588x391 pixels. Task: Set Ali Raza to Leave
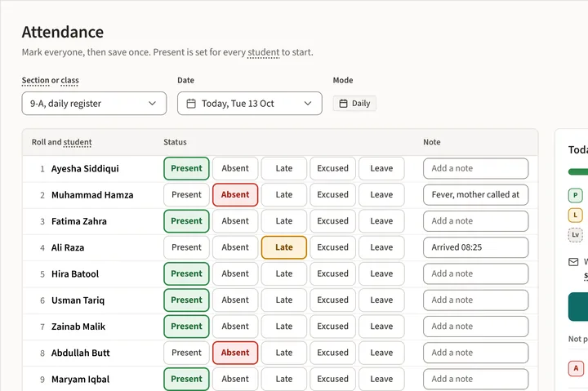(381, 247)
